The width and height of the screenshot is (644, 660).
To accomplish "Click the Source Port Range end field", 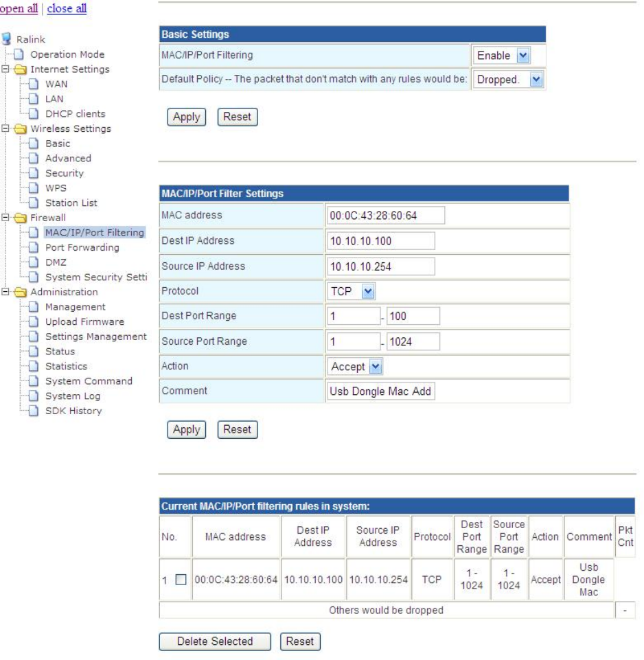I will pos(413,341).
